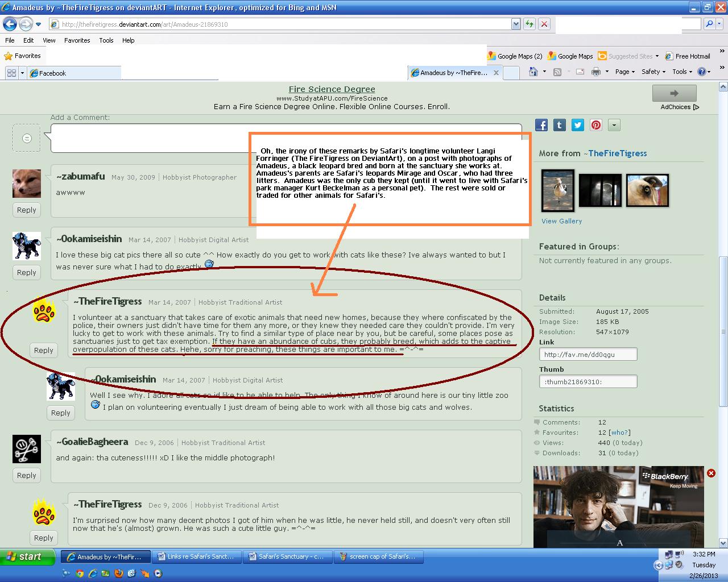Pin this artwork with the Pinterest icon
728x582 pixels.
pos(596,125)
